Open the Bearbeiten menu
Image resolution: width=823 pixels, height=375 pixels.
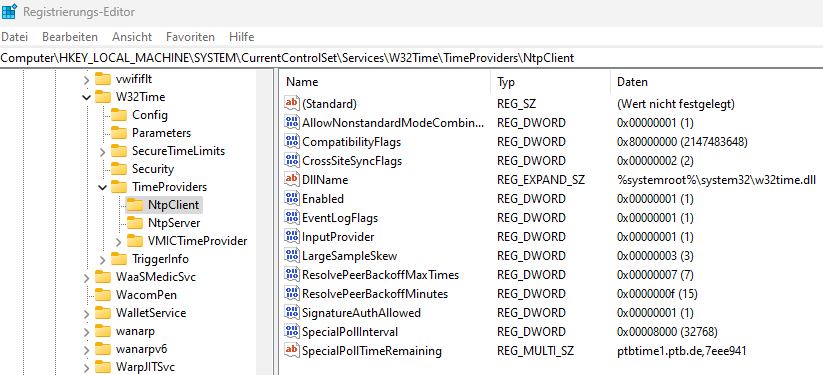(70, 37)
